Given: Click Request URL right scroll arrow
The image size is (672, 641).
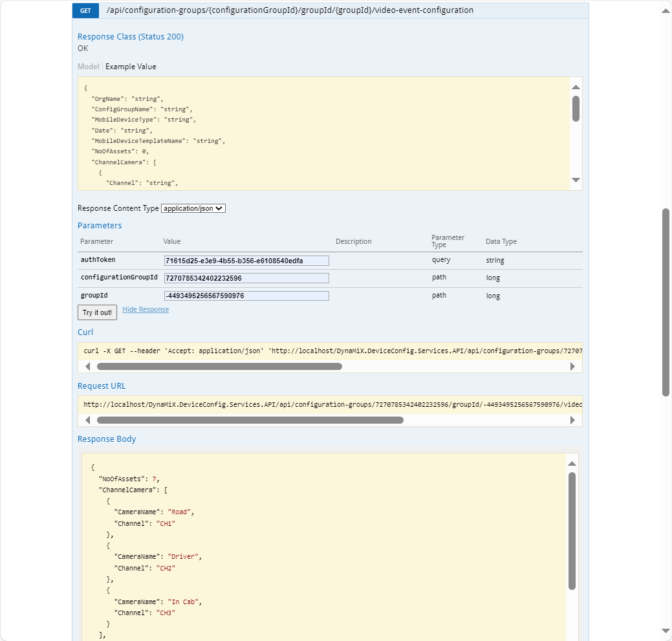Looking at the screenshot, I should tap(572, 420).
